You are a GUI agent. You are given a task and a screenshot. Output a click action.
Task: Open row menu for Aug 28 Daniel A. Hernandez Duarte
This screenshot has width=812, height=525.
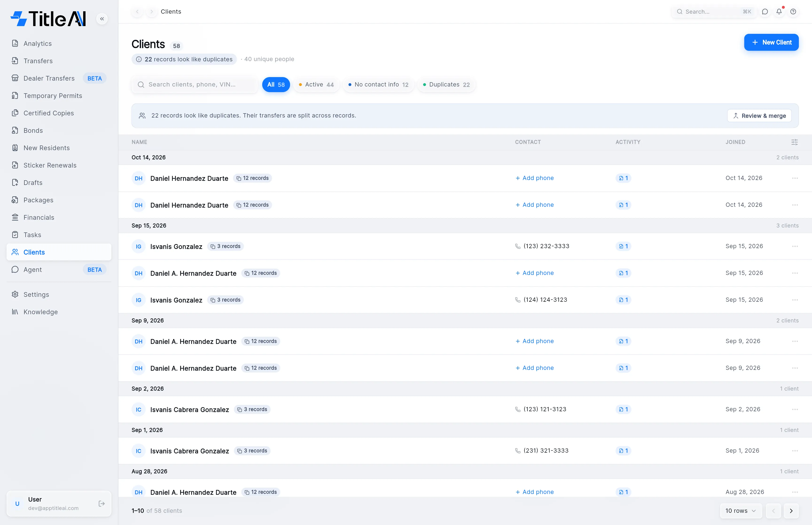[795, 492]
